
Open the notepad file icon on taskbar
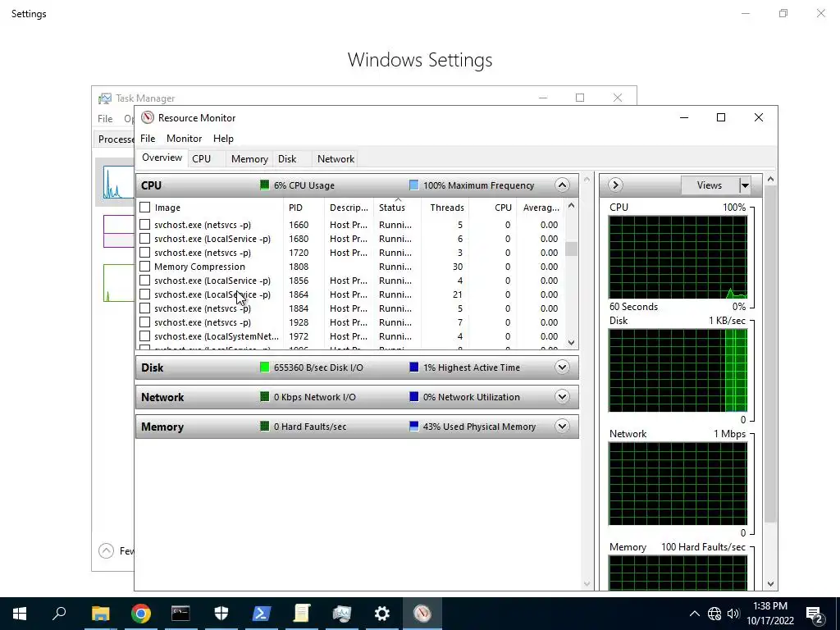[x=302, y=614]
